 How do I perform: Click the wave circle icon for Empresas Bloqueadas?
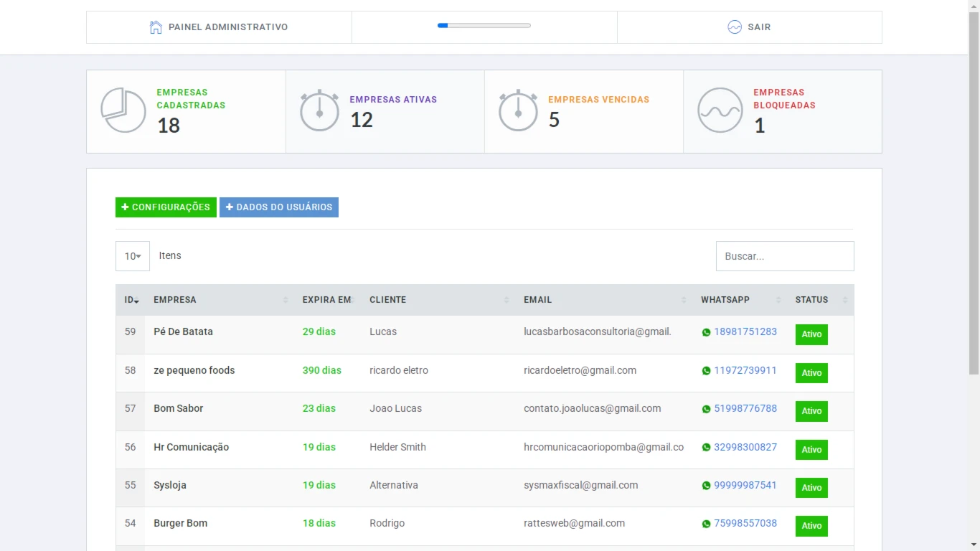[720, 110]
